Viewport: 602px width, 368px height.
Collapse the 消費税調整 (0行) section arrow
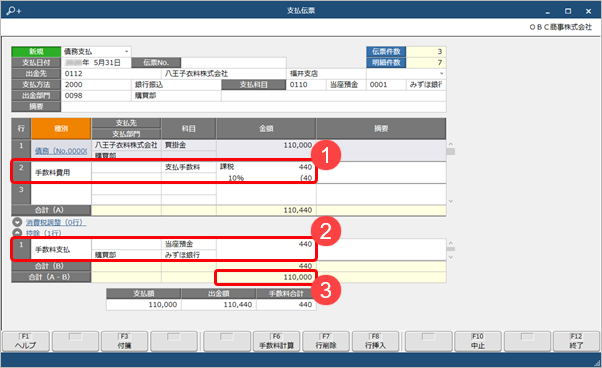pos(17,222)
